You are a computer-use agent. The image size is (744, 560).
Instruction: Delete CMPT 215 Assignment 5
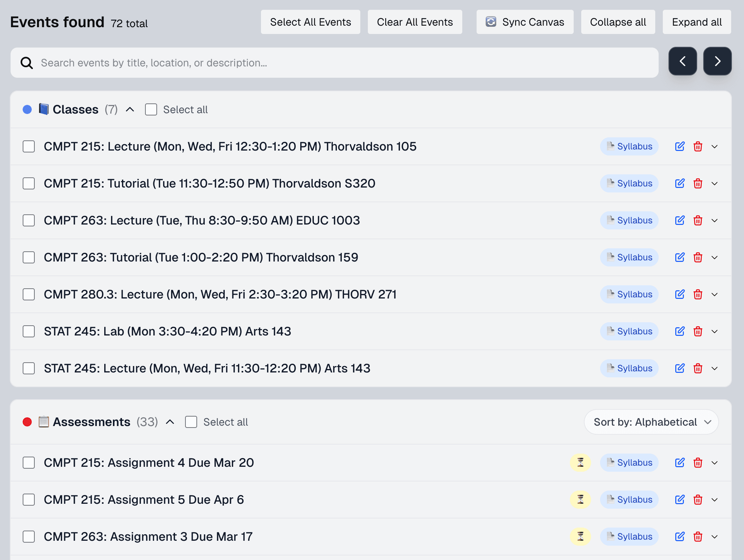coord(698,499)
